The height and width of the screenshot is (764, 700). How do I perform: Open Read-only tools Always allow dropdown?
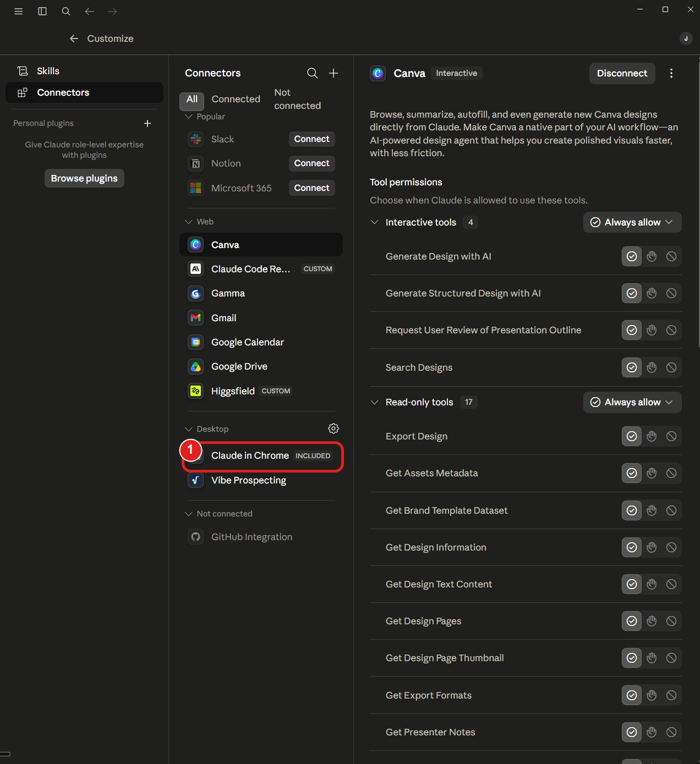point(632,402)
